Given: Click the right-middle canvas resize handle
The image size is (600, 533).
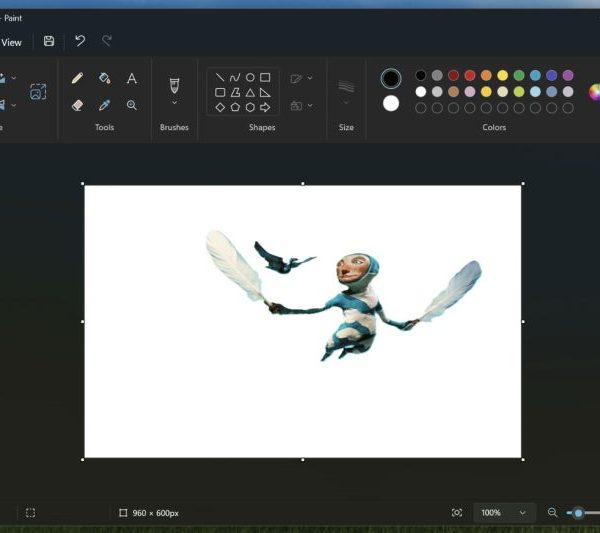Looking at the screenshot, I should pyautogui.click(x=523, y=322).
